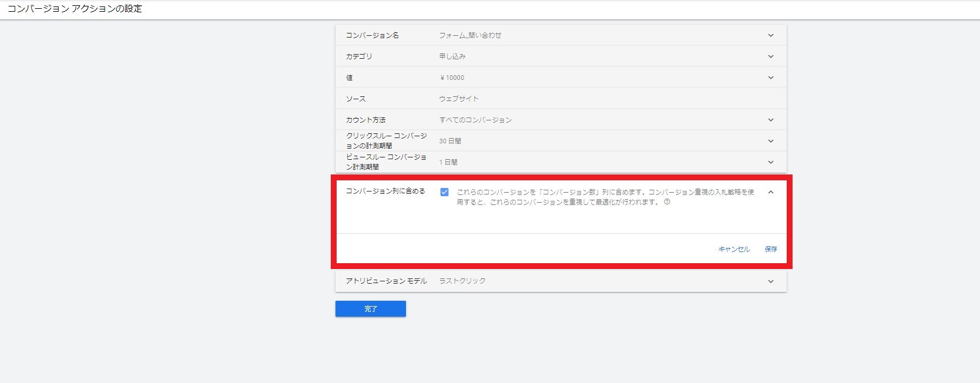Expand the カウント方法 row chevron
This screenshot has height=383, width=980.
771,120
